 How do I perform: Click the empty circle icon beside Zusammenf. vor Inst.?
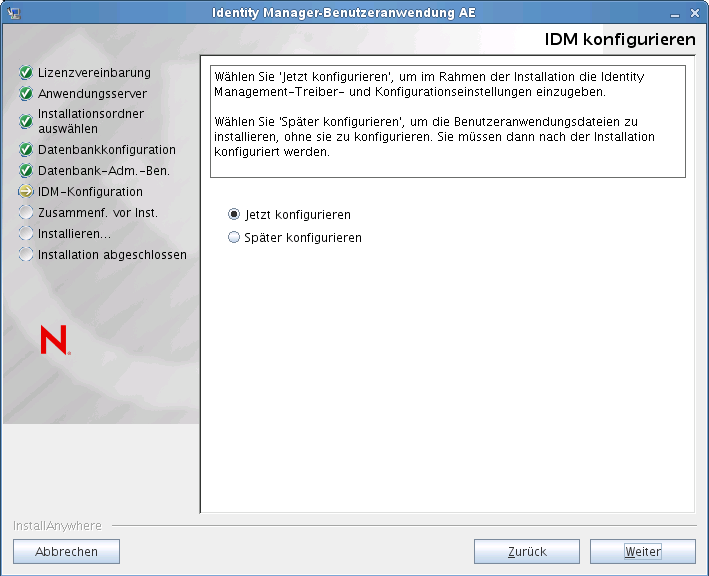pos(26,212)
